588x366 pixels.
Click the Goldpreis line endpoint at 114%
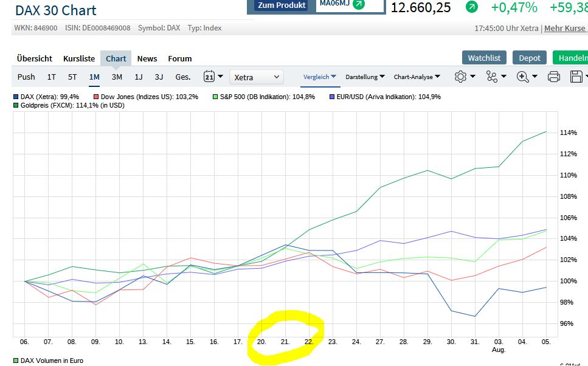[x=546, y=131]
